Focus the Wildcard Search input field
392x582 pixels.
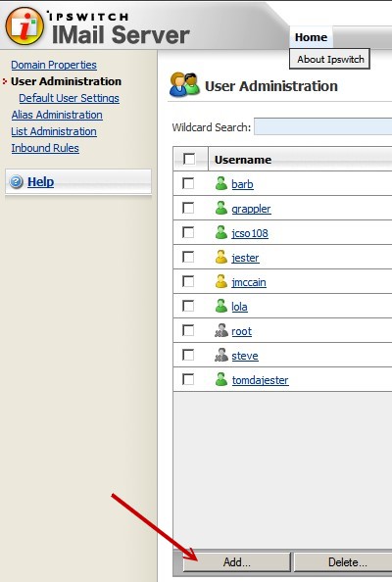pyautogui.click(x=323, y=127)
